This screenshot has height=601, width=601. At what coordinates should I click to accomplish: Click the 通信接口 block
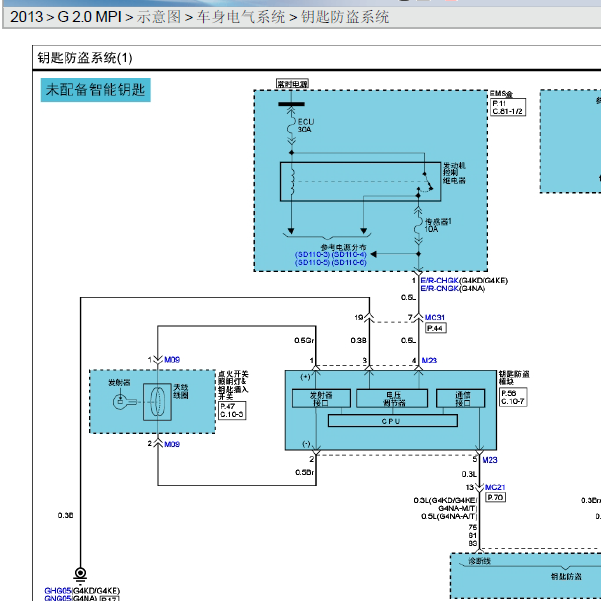(x=461, y=399)
